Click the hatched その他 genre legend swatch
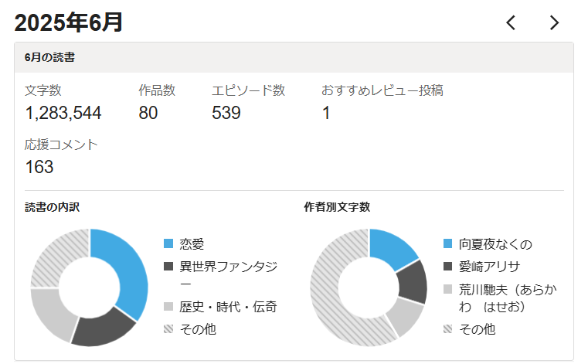Image resolution: width=588 pixels, height=364 pixels. [168, 329]
